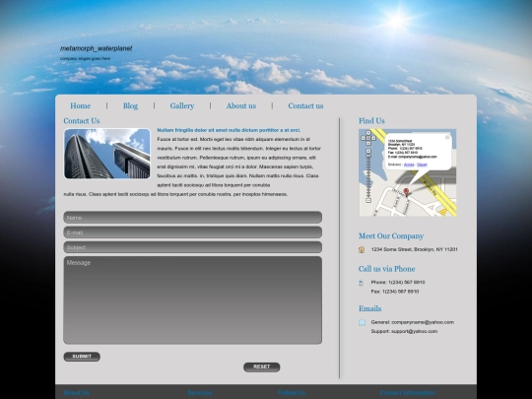Click into the Subject field
Image resolution: width=532 pixels, height=399 pixels.
point(193,247)
